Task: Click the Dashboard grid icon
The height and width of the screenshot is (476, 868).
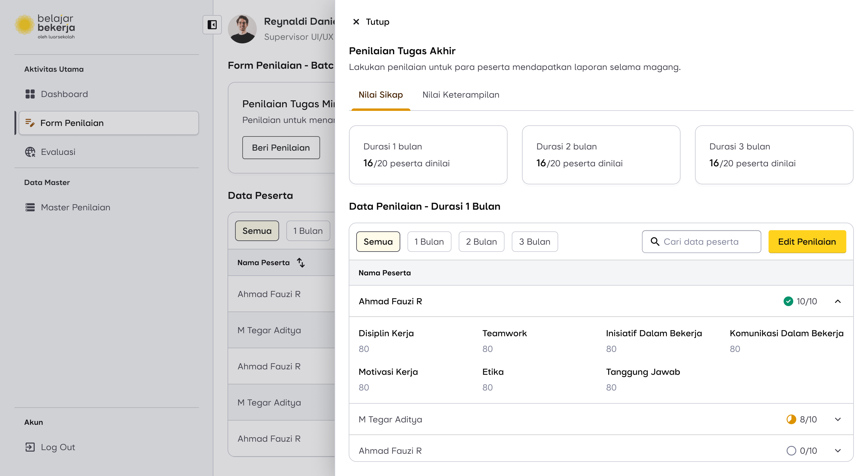Action: (x=30, y=94)
